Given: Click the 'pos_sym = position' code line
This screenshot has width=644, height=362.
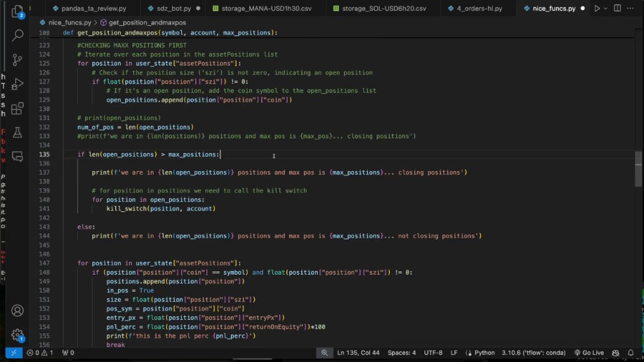Looking at the screenshot, I should 175,309.
